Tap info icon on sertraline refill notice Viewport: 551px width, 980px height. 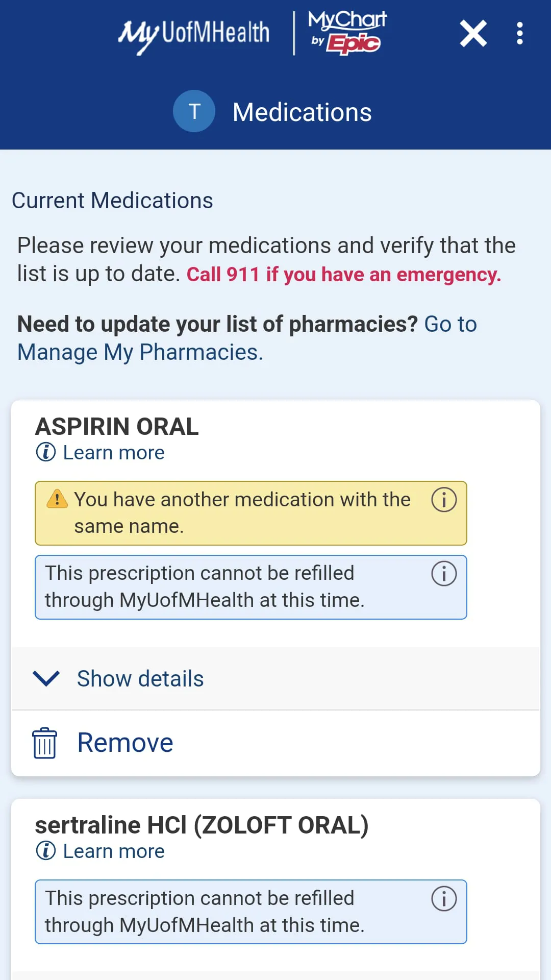click(x=444, y=899)
